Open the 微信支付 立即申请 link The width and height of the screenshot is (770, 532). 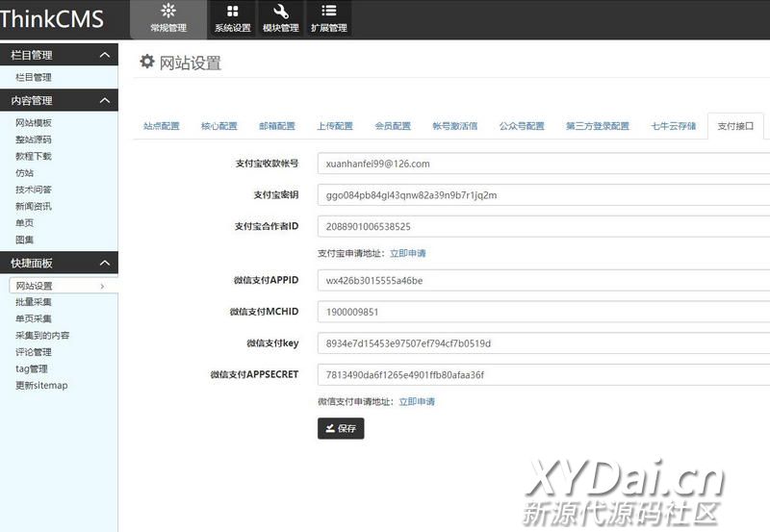pyautogui.click(x=417, y=401)
